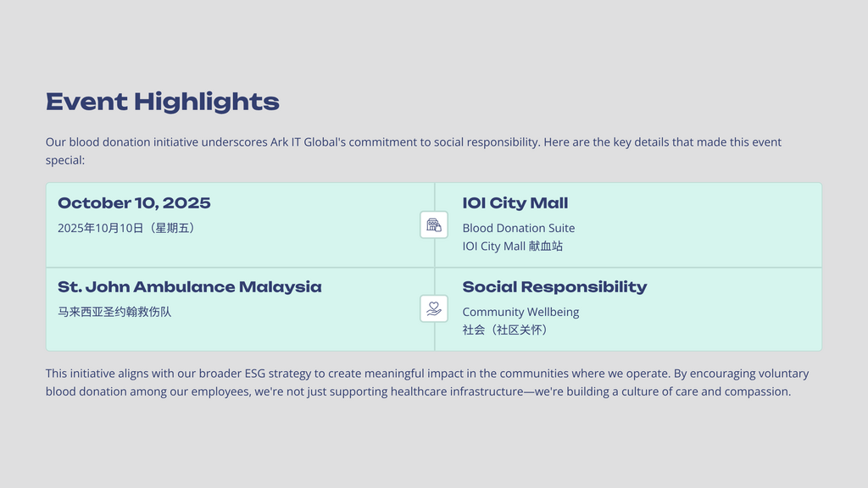Click the 'IOI City Mall' bold heading
The height and width of the screenshot is (488, 868).
[x=515, y=203]
